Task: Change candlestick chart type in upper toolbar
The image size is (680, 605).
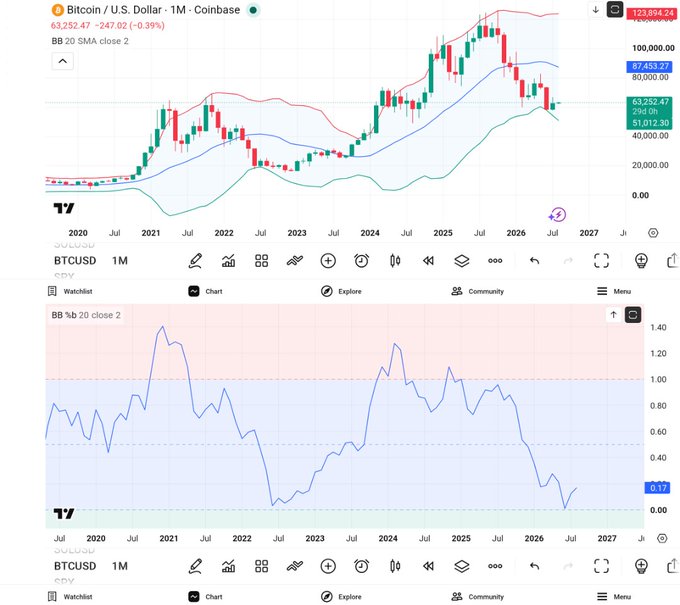Action: 395,261
